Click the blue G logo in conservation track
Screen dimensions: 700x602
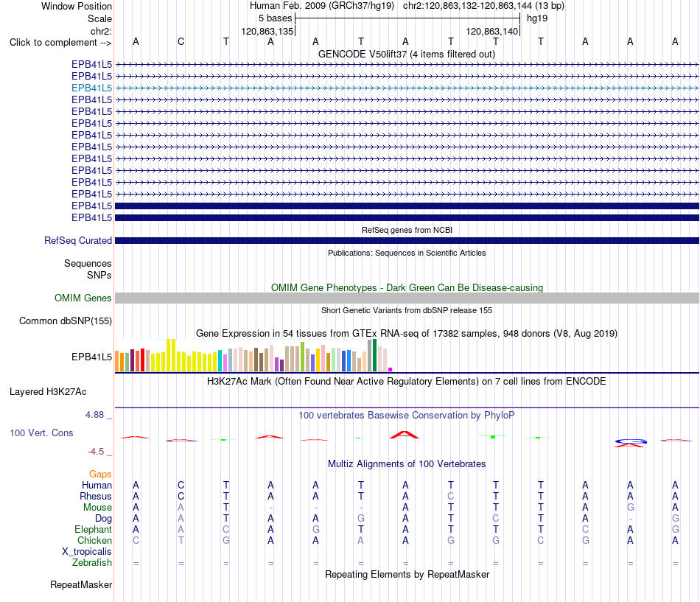click(630, 441)
